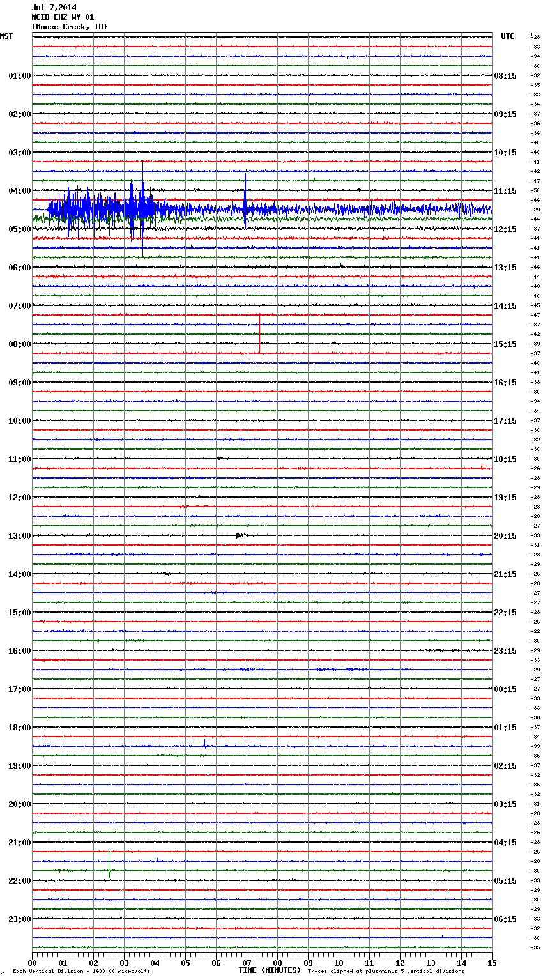Viewport: 543px width, 980px height.
Task: Click minute tick 14 on the time axis
Action: (462, 963)
